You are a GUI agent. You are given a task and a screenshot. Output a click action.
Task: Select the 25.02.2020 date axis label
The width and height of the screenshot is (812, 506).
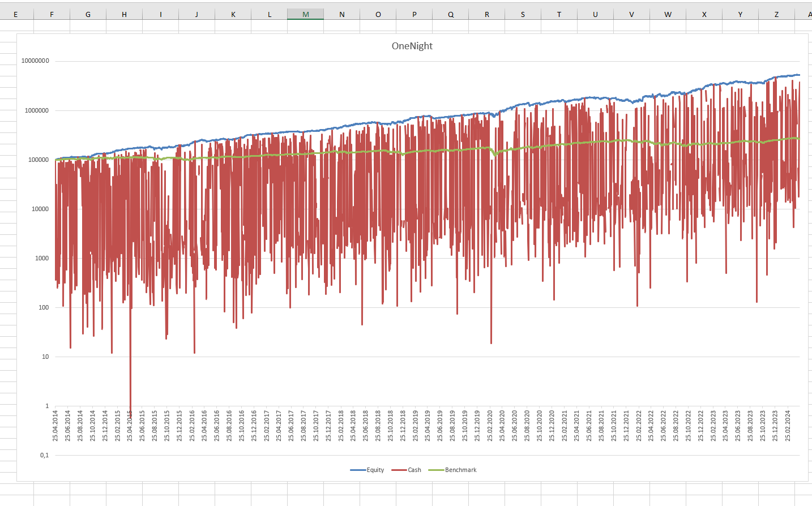point(490,426)
